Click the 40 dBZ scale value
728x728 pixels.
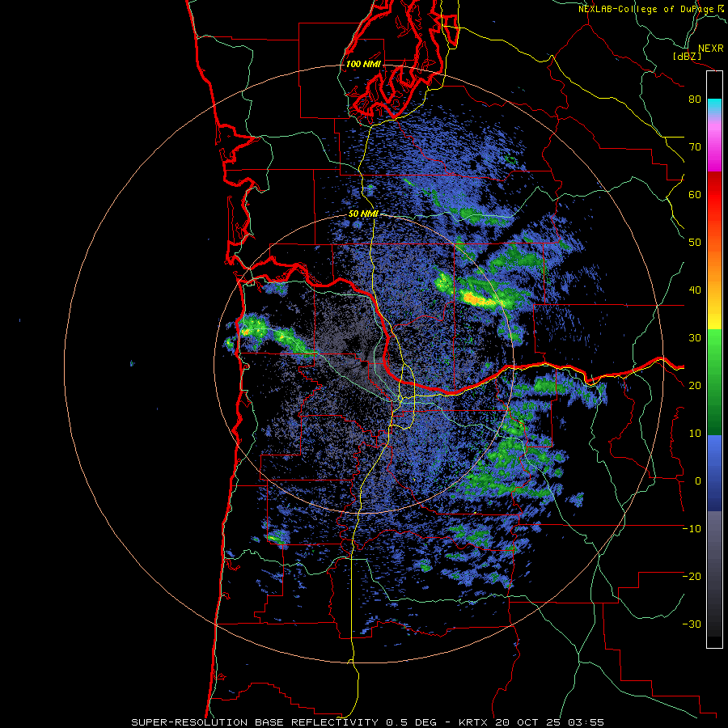click(x=695, y=290)
